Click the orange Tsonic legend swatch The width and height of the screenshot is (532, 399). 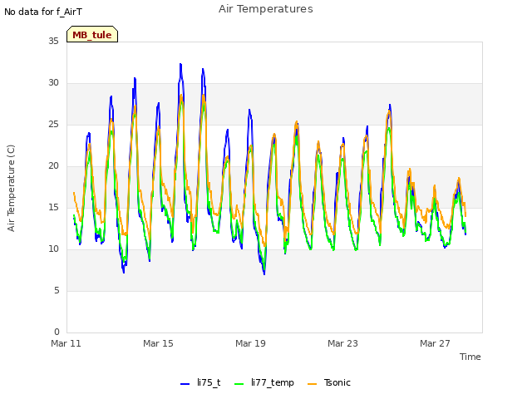313,384
